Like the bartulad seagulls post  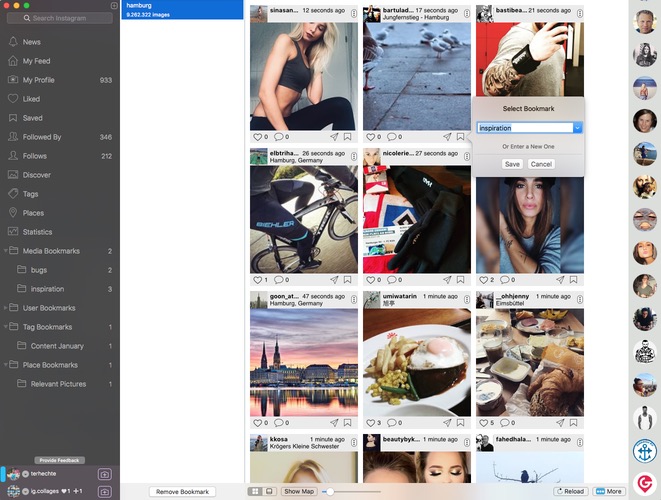(x=371, y=137)
